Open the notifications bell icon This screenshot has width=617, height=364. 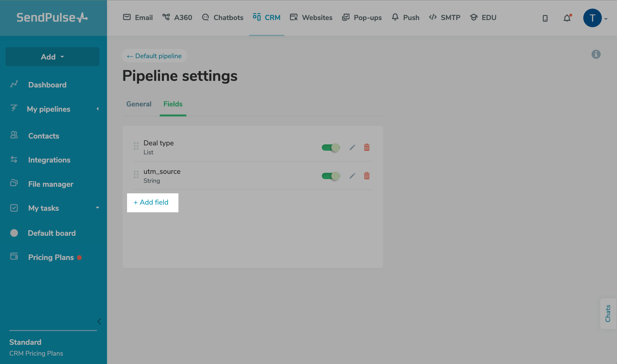[x=567, y=18]
